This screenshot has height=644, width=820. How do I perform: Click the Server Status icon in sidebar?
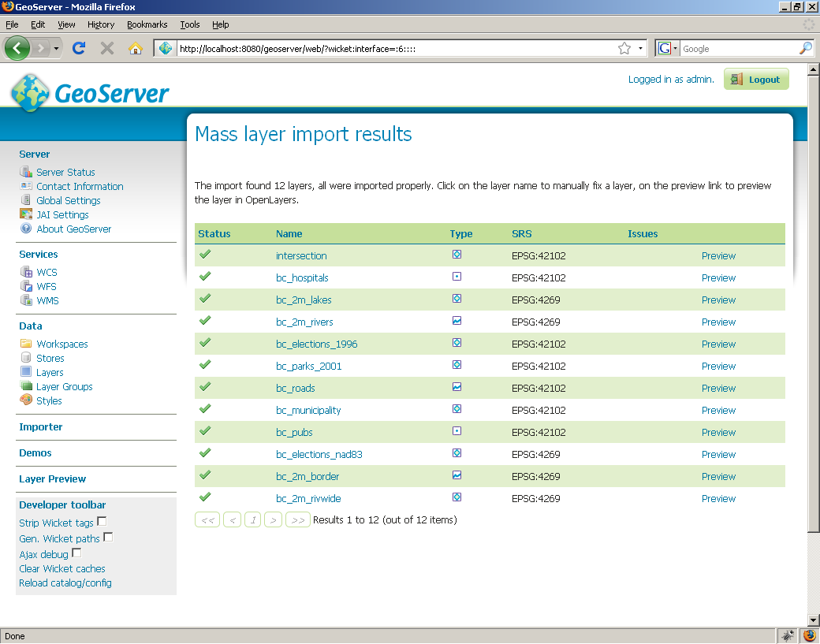(x=26, y=172)
